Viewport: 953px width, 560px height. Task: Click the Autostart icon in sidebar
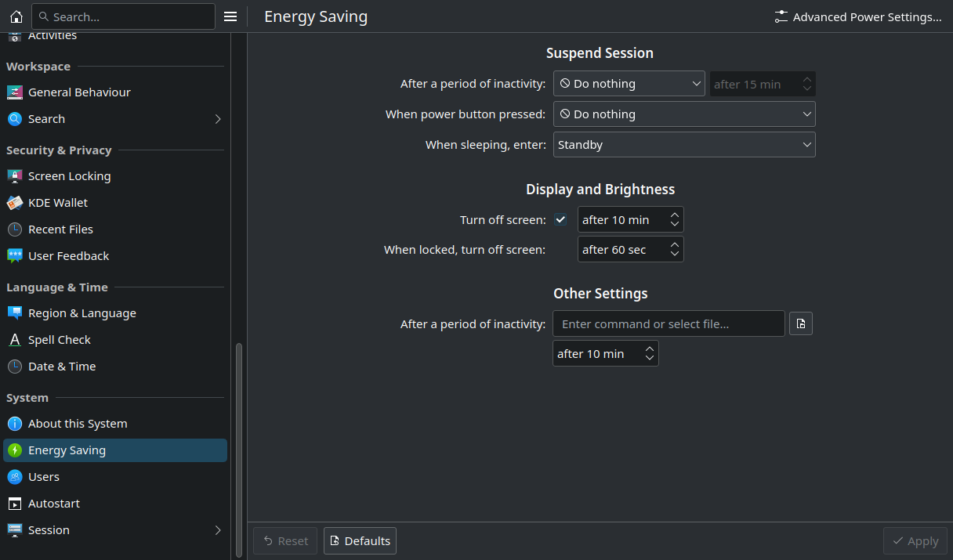tap(15, 504)
